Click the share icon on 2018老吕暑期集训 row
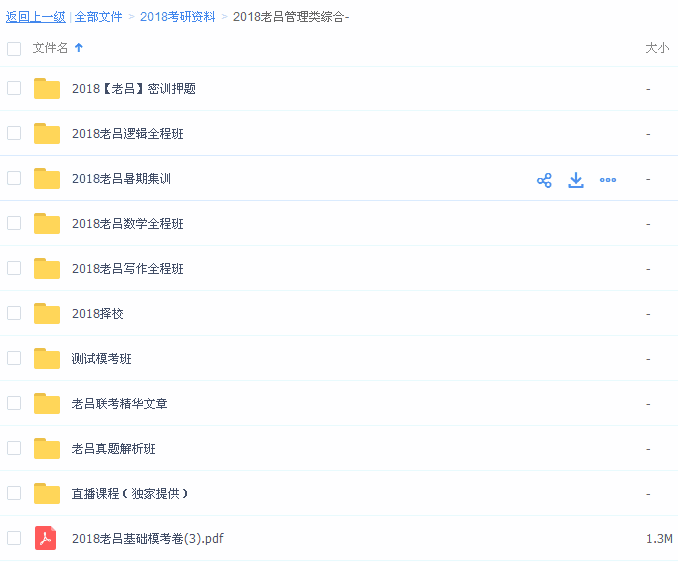The height and width of the screenshot is (562, 678). [x=544, y=180]
